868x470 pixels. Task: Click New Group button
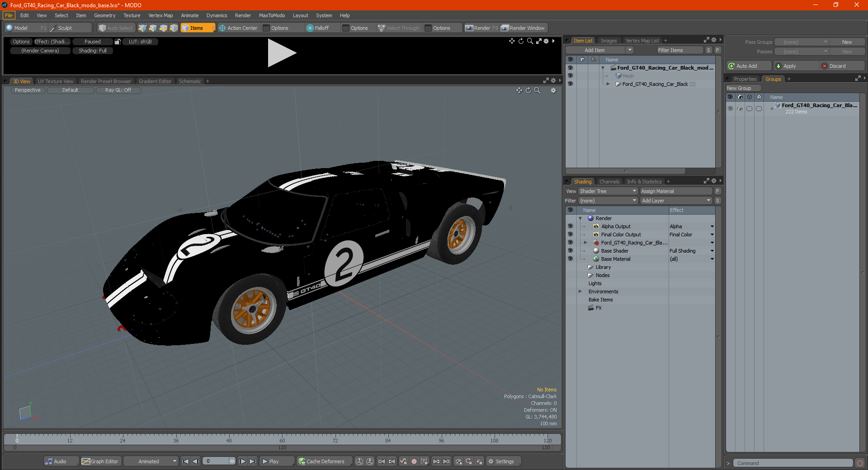(743, 88)
